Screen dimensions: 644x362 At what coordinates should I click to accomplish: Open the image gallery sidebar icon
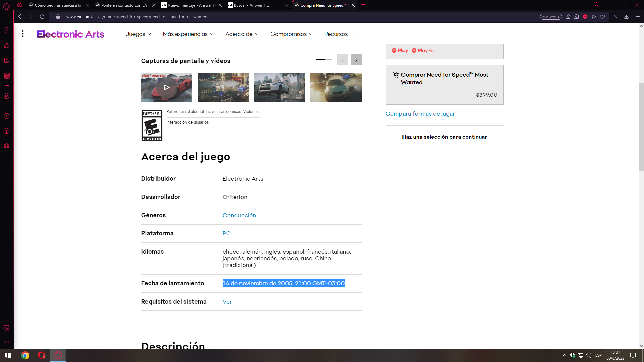7,328
